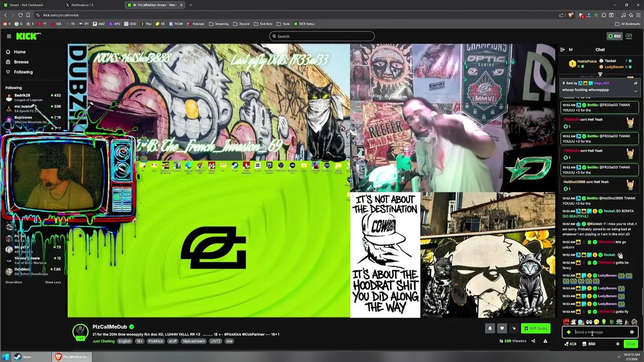The image size is (644, 362).
Task: Open HokiePokie leaderboard entry
Action: tap(583, 63)
